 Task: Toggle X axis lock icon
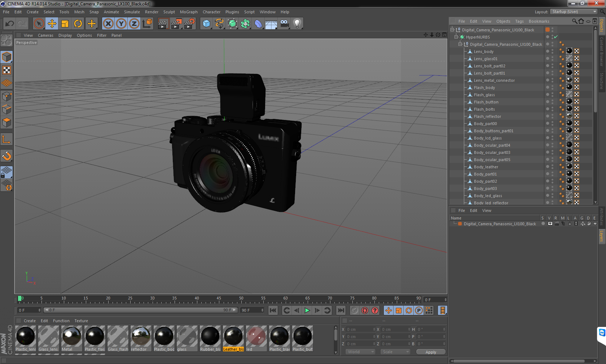(x=108, y=24)
